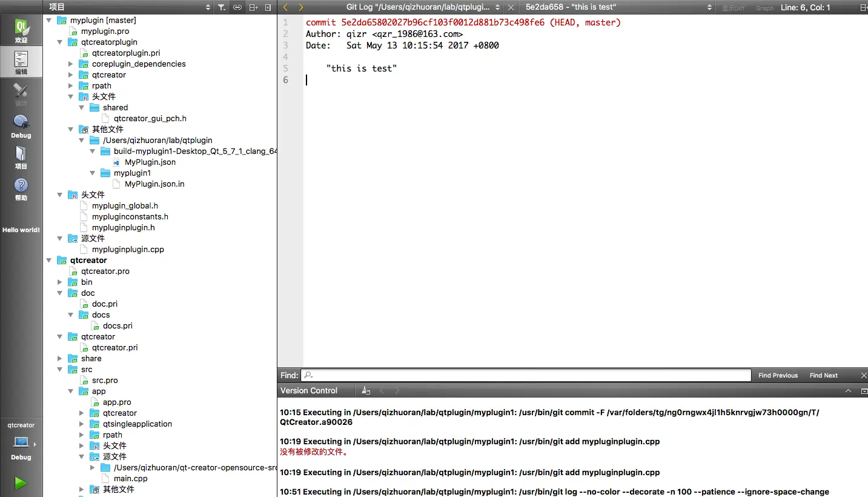The image size is (868, 497).
Task: Select MyPlugin.json file
Action: pos(150,162)
